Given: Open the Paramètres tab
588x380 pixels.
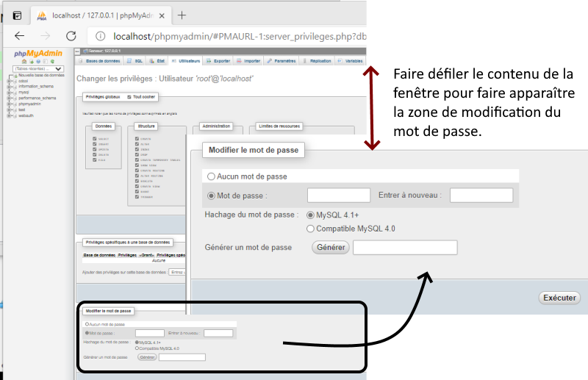Looking at the screenshot, I should pos(281,61).
